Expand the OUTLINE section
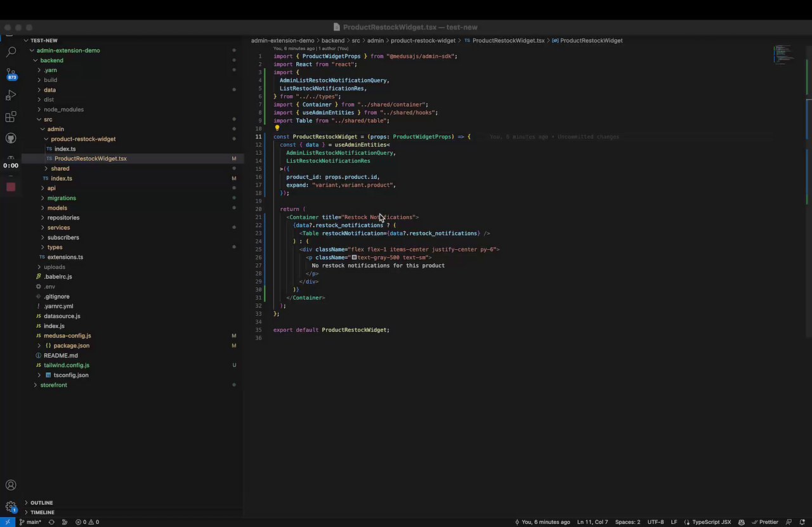812x527 pixels. pyautogui.click(x=42, y=502)
